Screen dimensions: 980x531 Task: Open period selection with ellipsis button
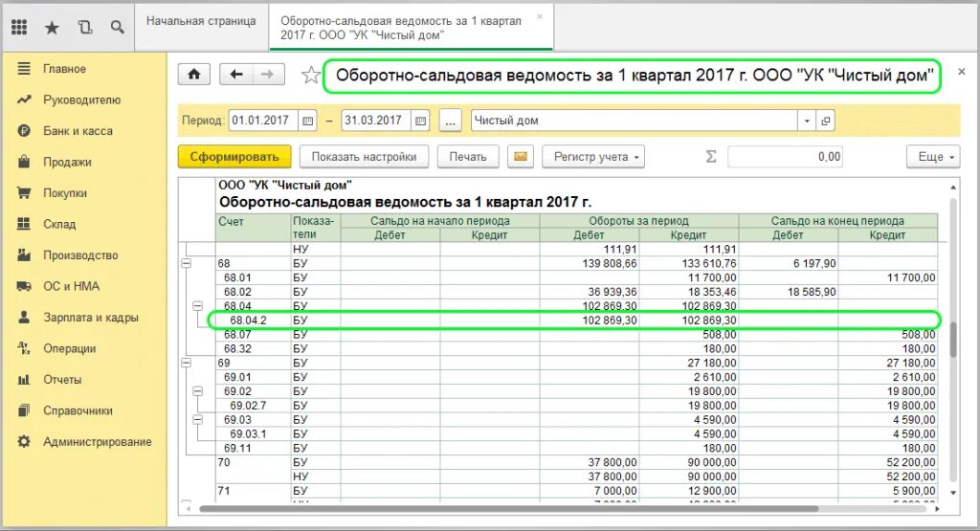(451, 121)
